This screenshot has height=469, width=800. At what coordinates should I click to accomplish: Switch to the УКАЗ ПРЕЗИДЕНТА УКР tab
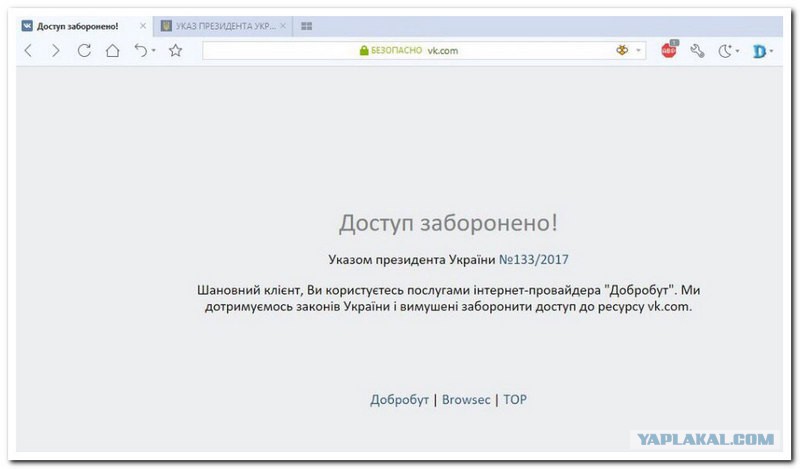pos(223,26)
